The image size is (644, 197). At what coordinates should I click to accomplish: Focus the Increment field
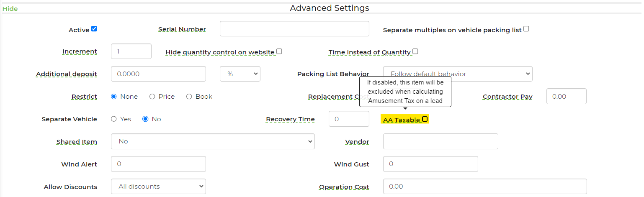[x=131, y=51]
